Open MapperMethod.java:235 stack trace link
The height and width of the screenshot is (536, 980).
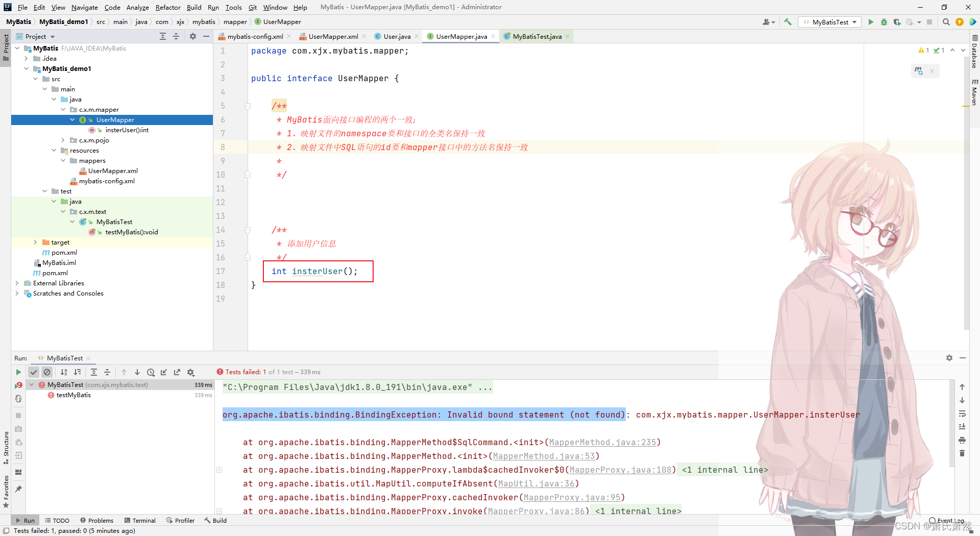coord(602,442)
